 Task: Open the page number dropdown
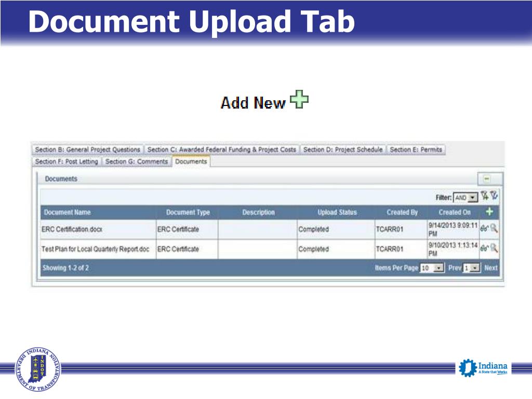472,268
